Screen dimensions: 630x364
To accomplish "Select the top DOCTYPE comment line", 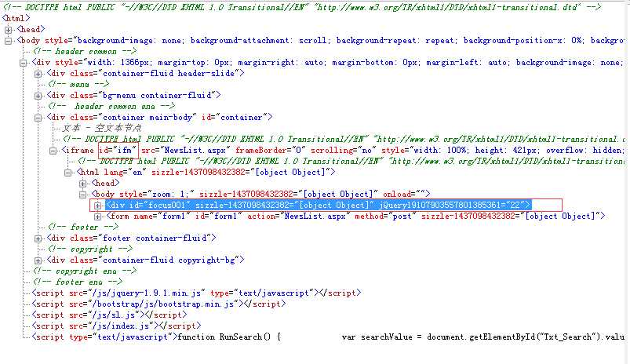I will coord(302,7).
